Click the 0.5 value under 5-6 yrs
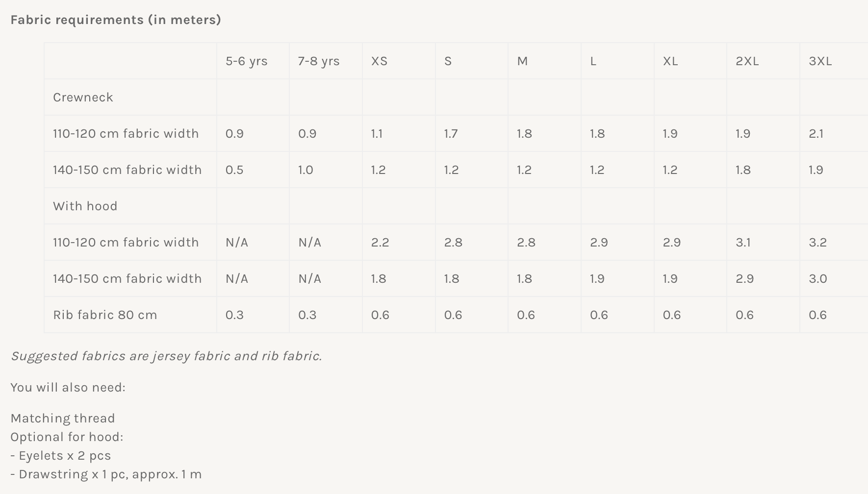 tap(234, 170)
